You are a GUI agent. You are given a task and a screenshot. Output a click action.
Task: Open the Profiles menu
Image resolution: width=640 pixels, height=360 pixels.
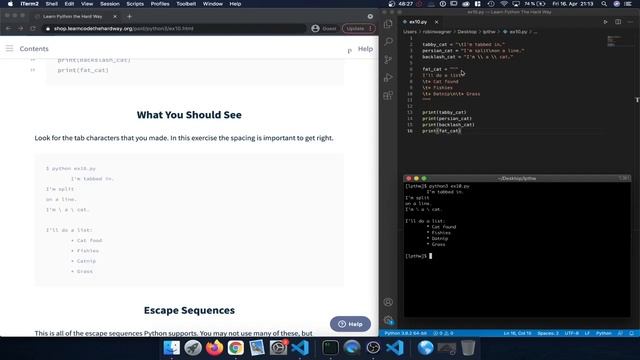(x=160, y=4)
